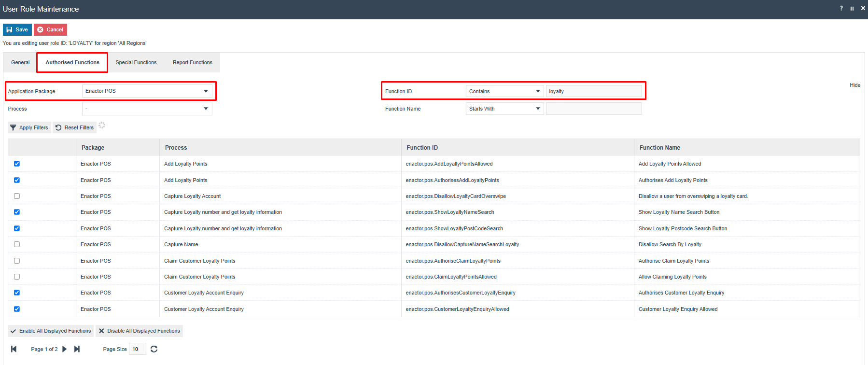
Task: Open Function Name Starts With dropdown
Action: tap(505, 109)
